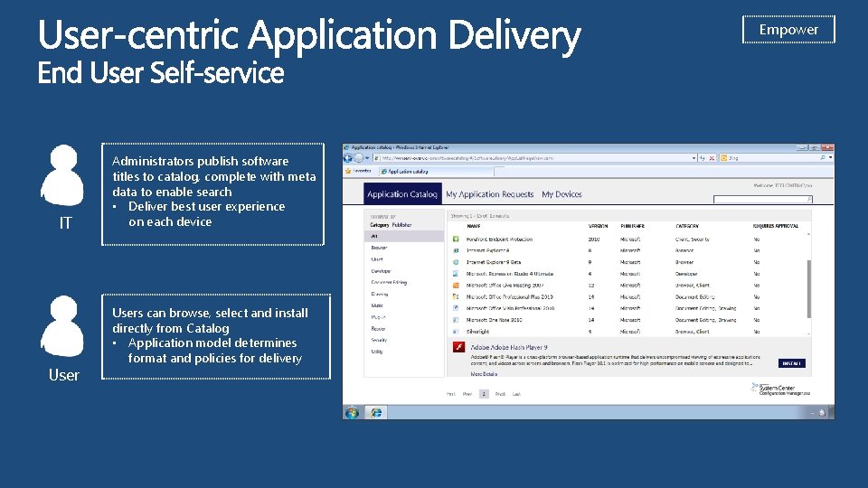Image resolution: width=868 pixels, height=488 pixels.
Task: Click the scroll-up arrow of the results list
Action: pyautogui.click(x=808, y=235)
